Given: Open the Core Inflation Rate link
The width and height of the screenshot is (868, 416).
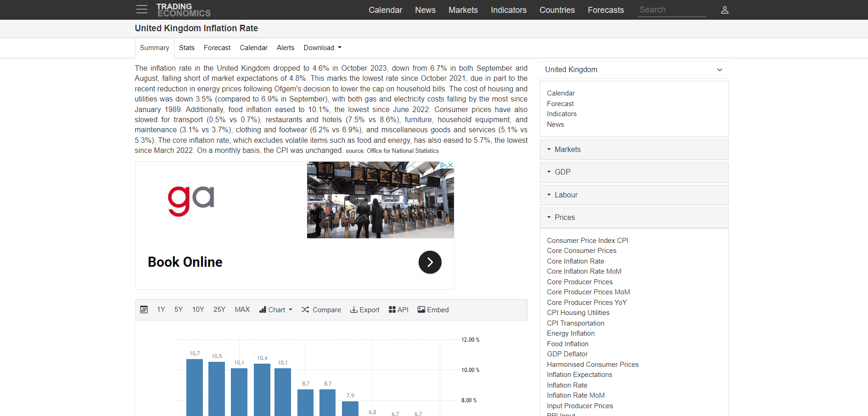Looking at the screenshot, I should 575,261.
